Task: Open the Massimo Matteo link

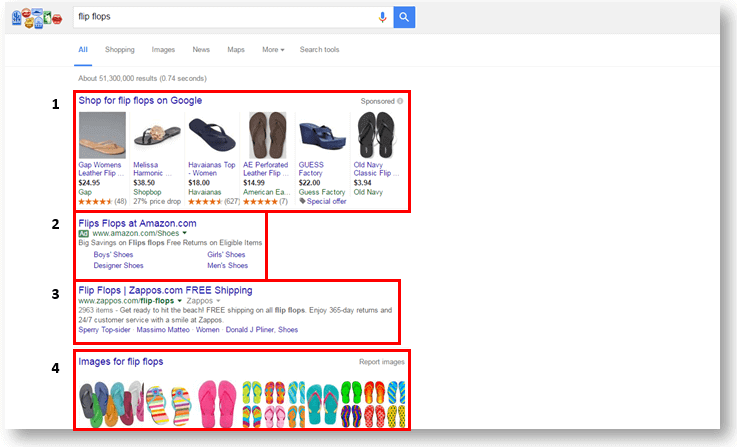Action: point(163,330)
